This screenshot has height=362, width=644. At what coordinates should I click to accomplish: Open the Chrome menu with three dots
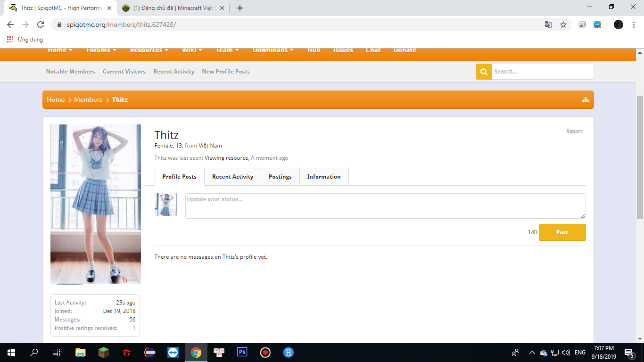(x=634, y=25)
